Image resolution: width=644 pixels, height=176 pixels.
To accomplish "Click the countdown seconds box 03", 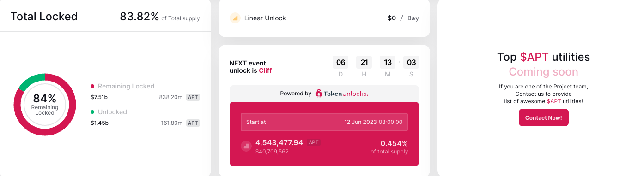I will point(411,62).
